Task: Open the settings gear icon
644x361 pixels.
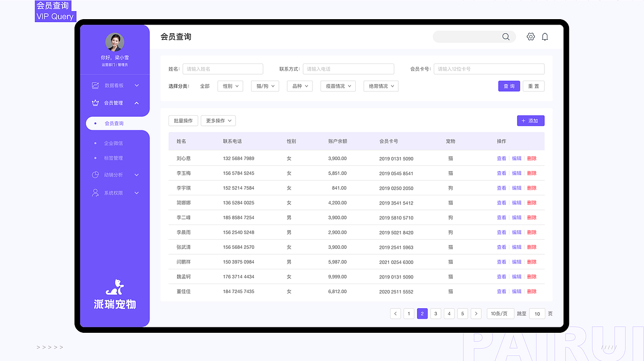Action: [531, 37]
